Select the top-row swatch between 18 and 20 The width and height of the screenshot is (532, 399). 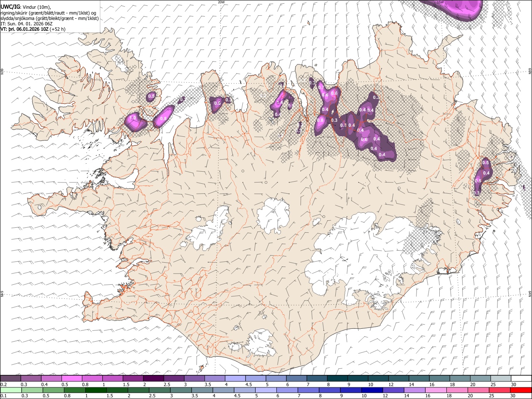460,378
